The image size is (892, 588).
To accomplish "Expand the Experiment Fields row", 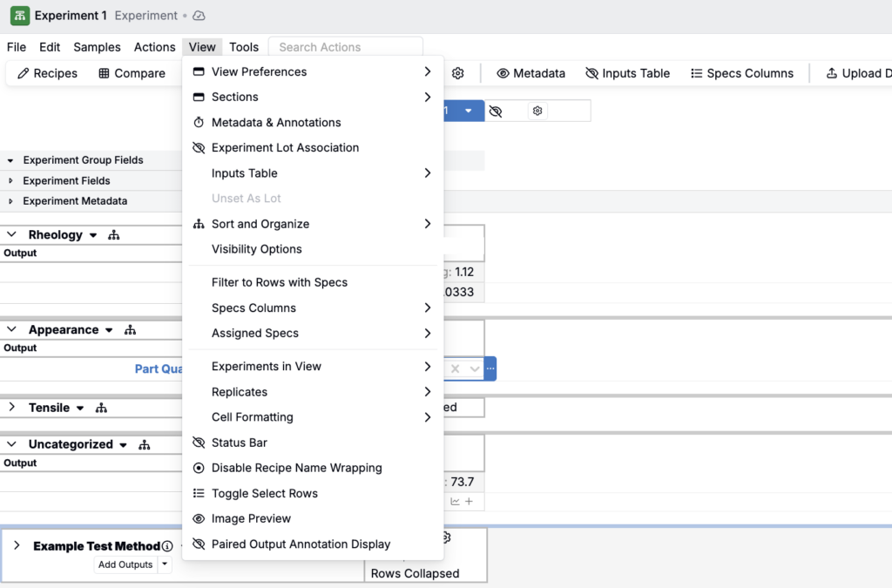I will click(10, 181).
